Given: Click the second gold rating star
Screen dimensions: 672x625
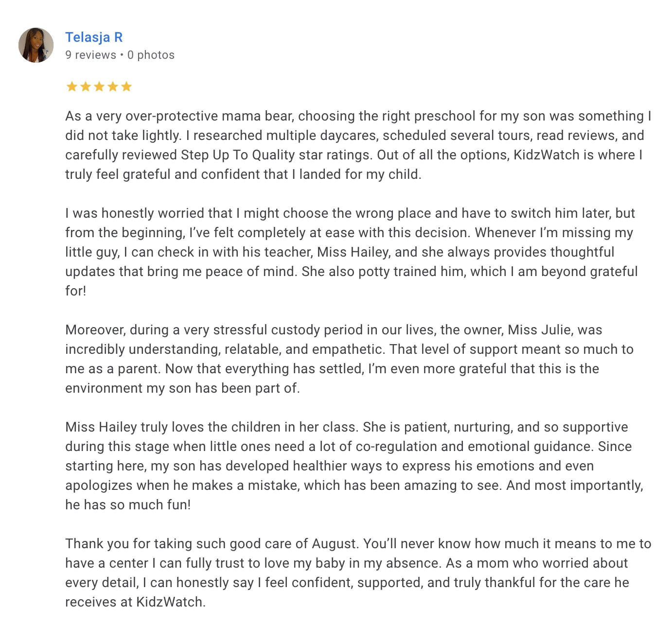Looking at the screenshot, I should pyautogui.click(x=85, y=87).
